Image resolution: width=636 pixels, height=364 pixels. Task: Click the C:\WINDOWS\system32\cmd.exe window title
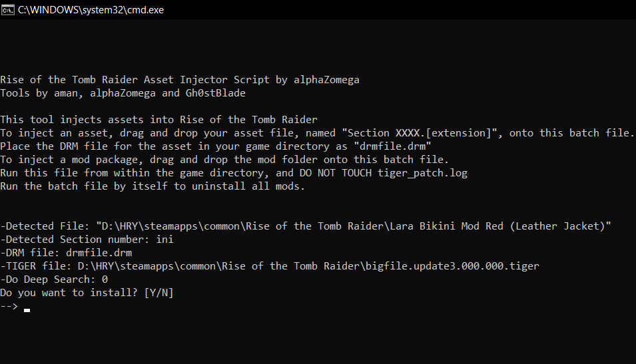click(91, 10)
